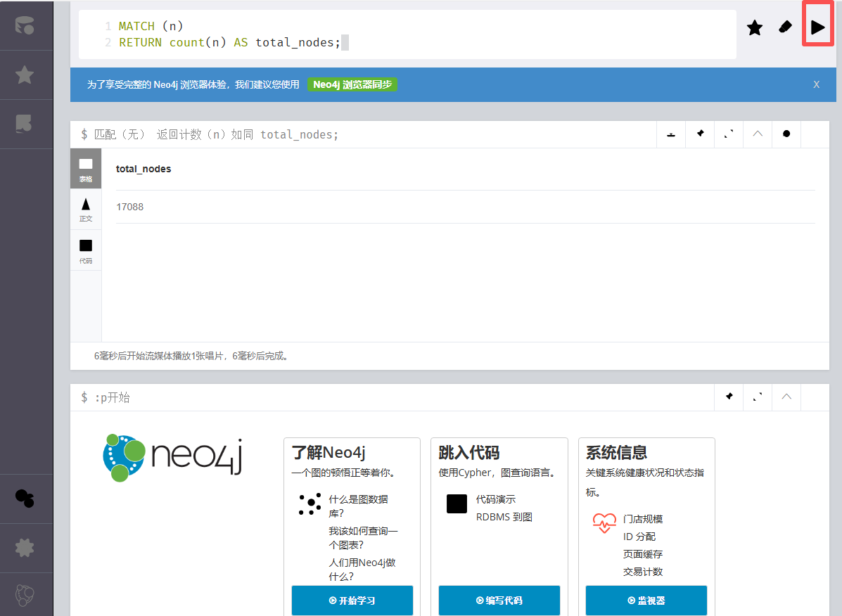Open the database sidebar icon
Viewport: 842px width, 616px height.
25,25
